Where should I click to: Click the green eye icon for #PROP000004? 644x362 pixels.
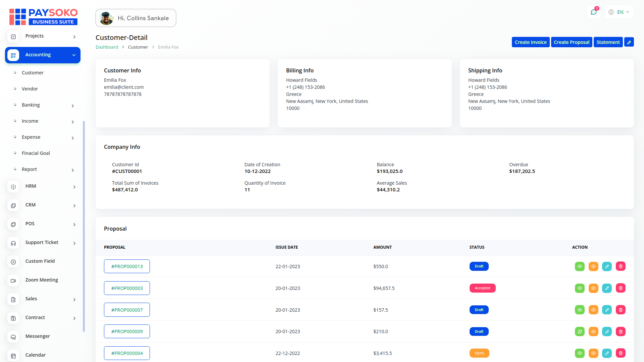580,353
